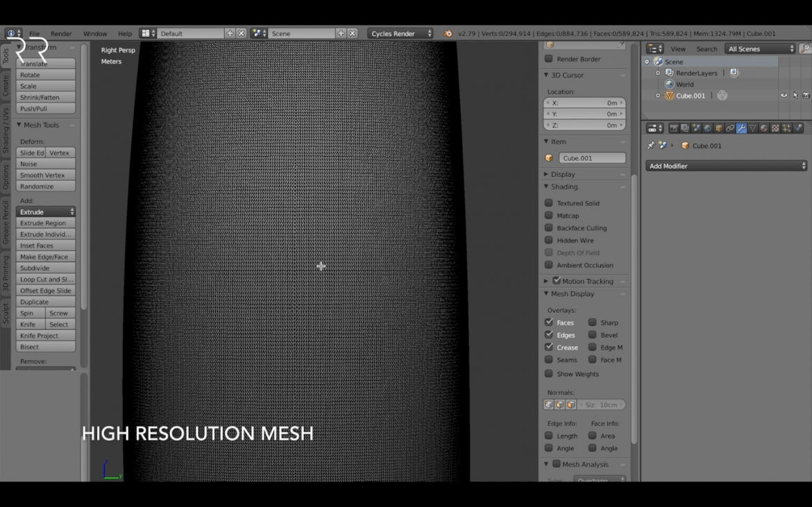The image size is (812, 507).
Task: Pin the properties context with the pushpin icon
Action: (x=651, y=146)
